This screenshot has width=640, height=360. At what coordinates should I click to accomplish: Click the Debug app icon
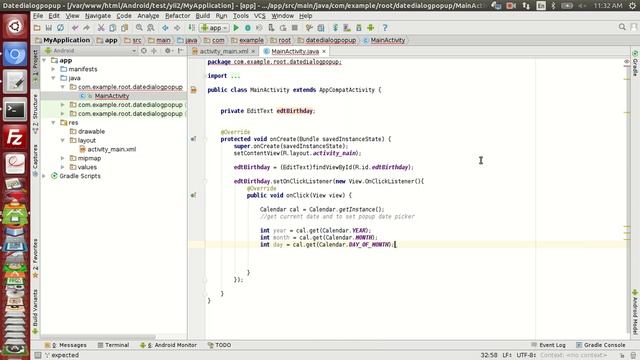(x=248, y=28)
